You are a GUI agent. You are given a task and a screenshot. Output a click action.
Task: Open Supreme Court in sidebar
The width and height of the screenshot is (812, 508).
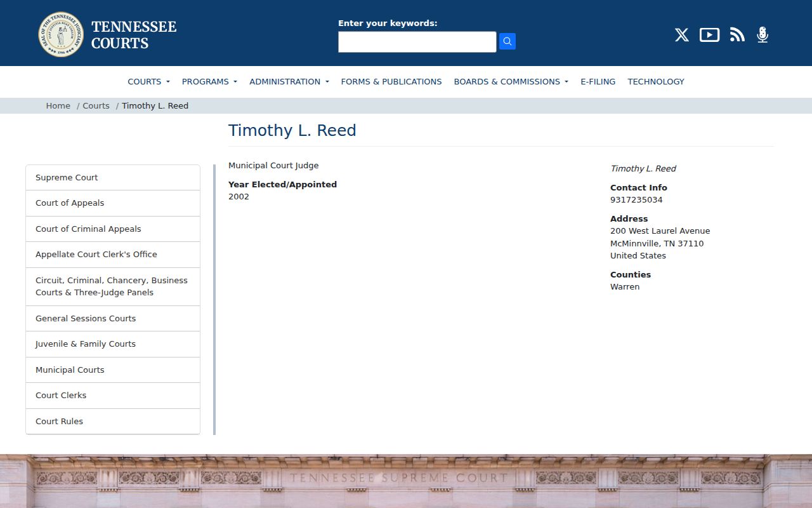(113, 178)
